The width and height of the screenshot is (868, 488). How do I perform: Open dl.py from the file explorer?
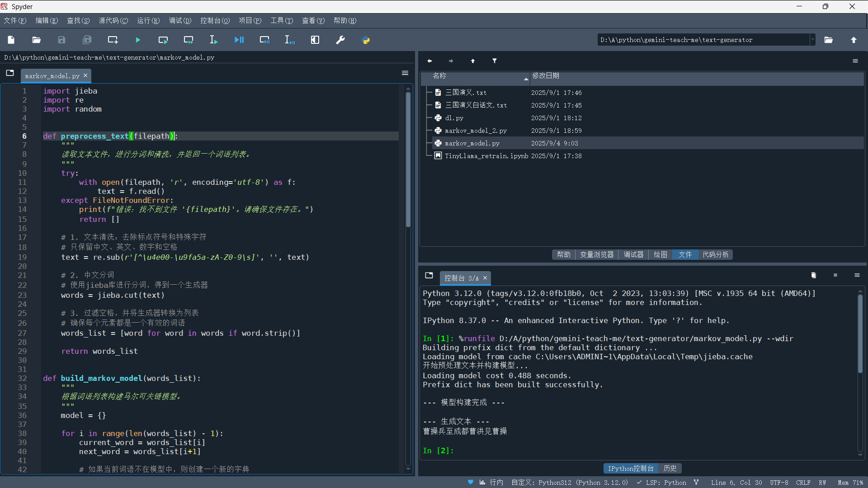[453, 118]
